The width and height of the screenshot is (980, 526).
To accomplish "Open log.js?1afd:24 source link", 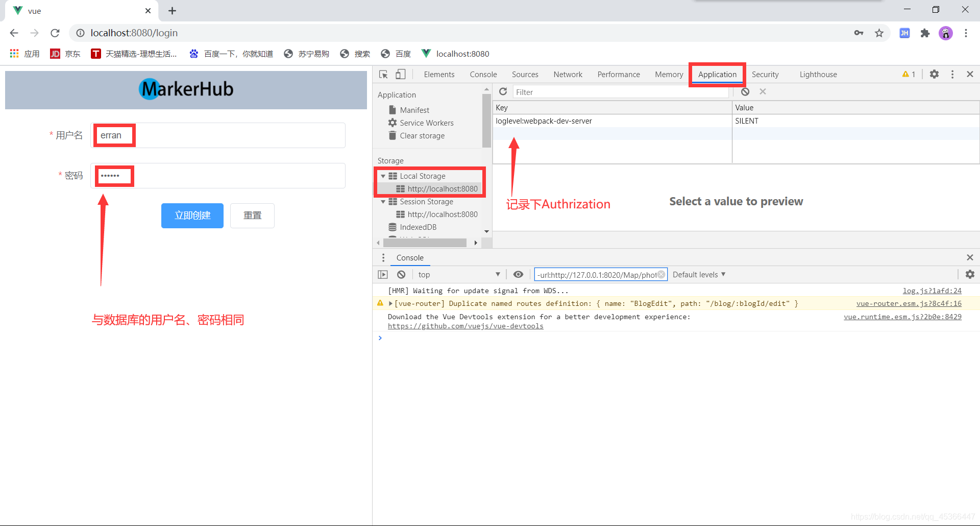I will pyautogui.click(x=932, y=291).
